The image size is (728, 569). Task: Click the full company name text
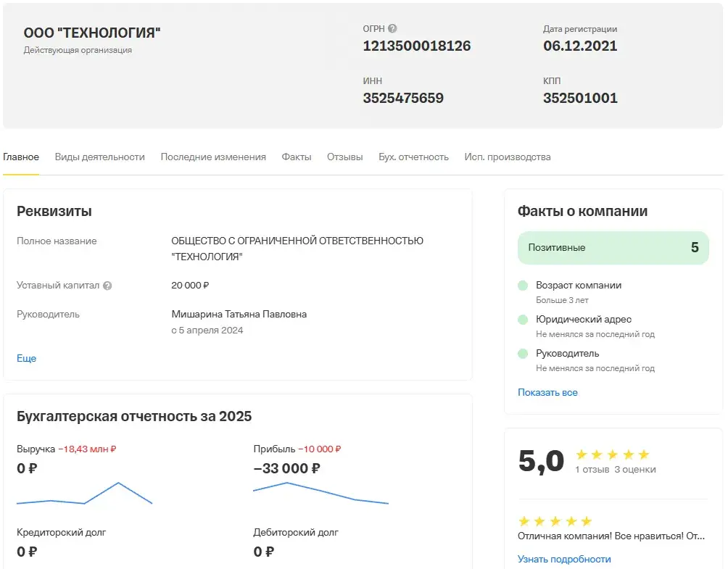(x=297, y=249)
